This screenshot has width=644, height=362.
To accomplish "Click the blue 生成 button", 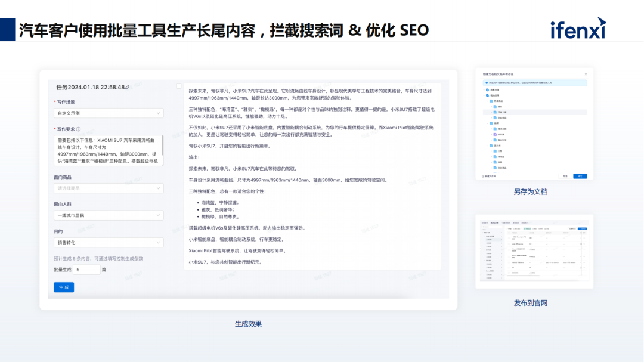I will (x=64, y=287).
